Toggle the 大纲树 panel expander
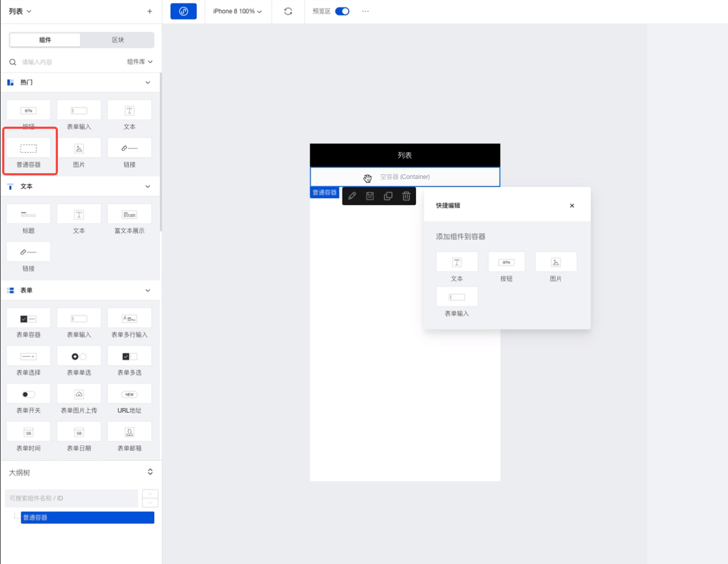The image size is (728, 564). pyautogui.click(x=150, y=472)
